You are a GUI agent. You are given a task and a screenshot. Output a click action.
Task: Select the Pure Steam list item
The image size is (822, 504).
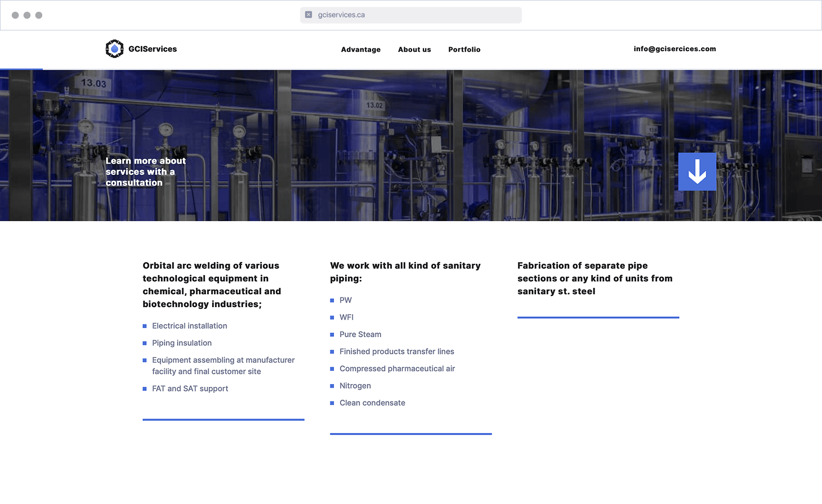click(x=360, y=334)
